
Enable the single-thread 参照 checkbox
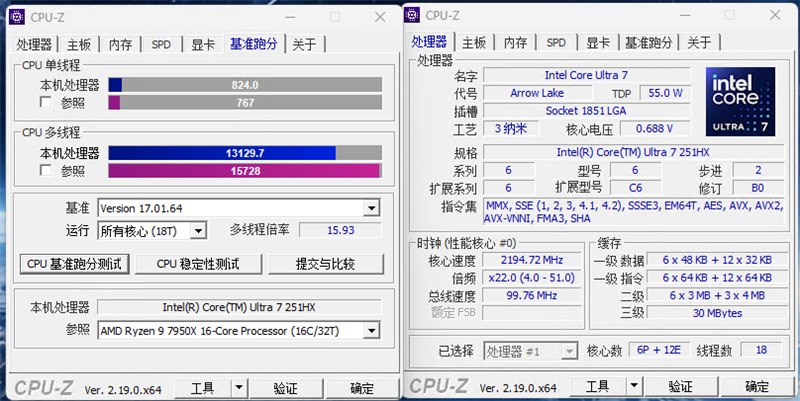tap(45, 103)
